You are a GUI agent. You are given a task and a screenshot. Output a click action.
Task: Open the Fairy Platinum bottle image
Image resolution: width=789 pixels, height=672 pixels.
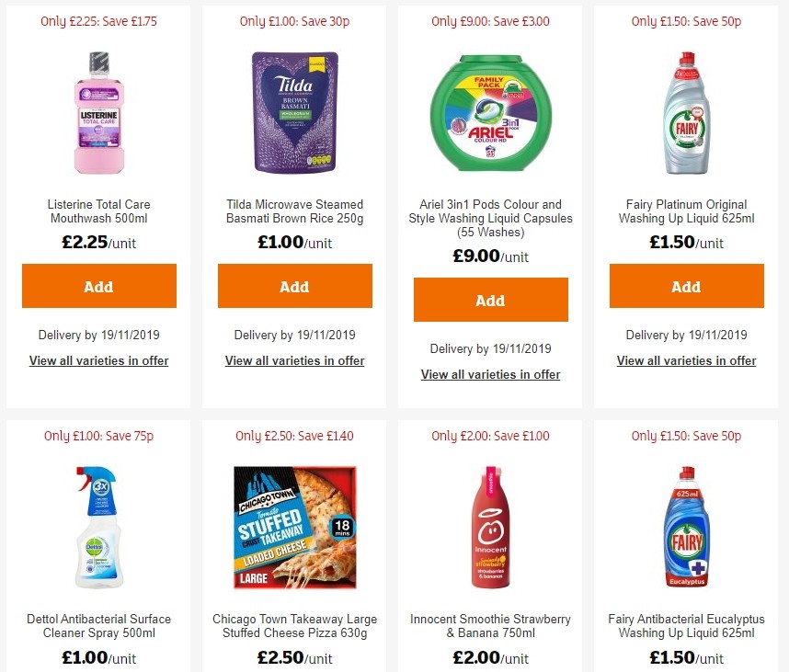point(686,112)
